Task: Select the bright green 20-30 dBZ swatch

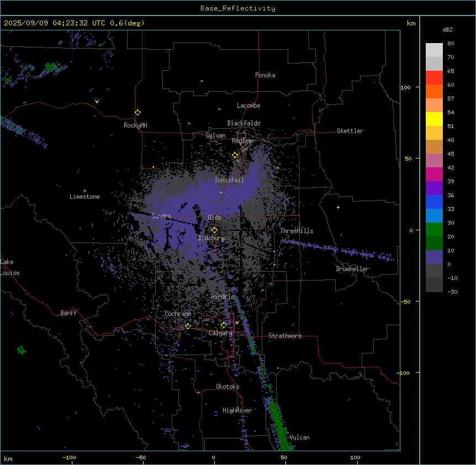Action: tap(434, 230)
